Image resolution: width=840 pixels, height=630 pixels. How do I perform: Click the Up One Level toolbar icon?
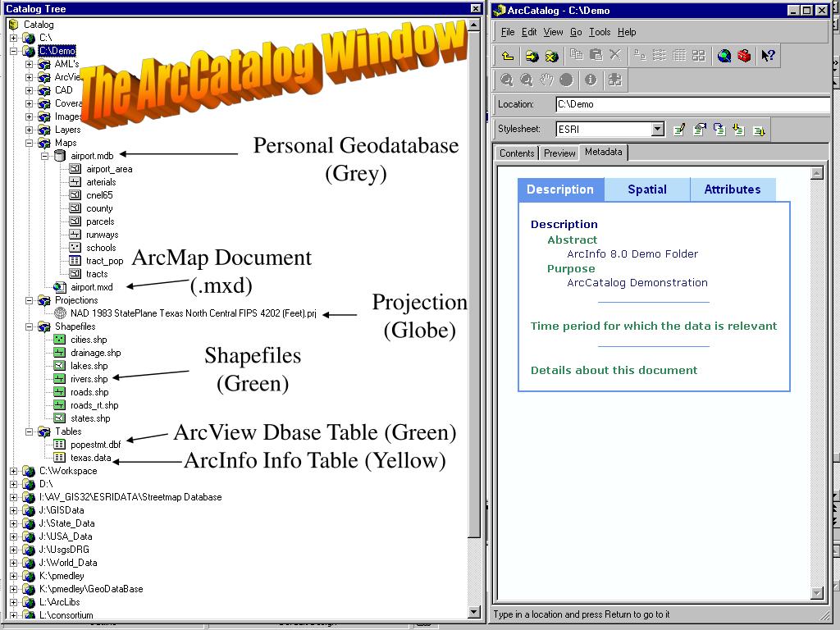pos(507,56)
